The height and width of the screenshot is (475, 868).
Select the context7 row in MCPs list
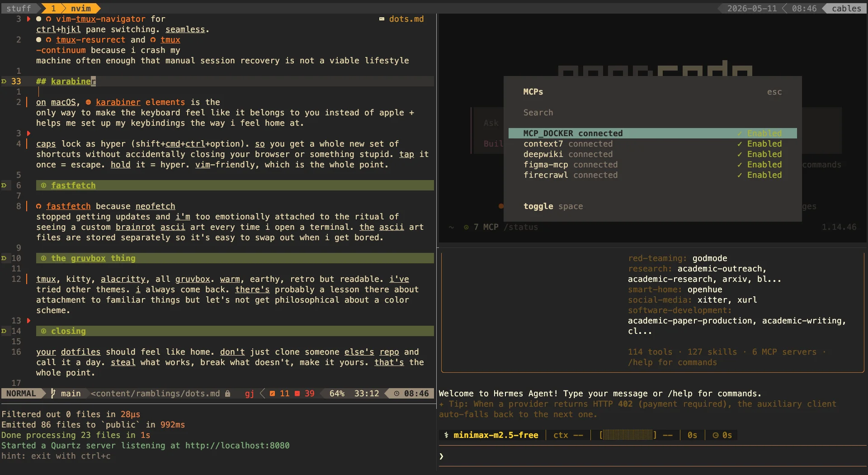(x=652, y=144)
